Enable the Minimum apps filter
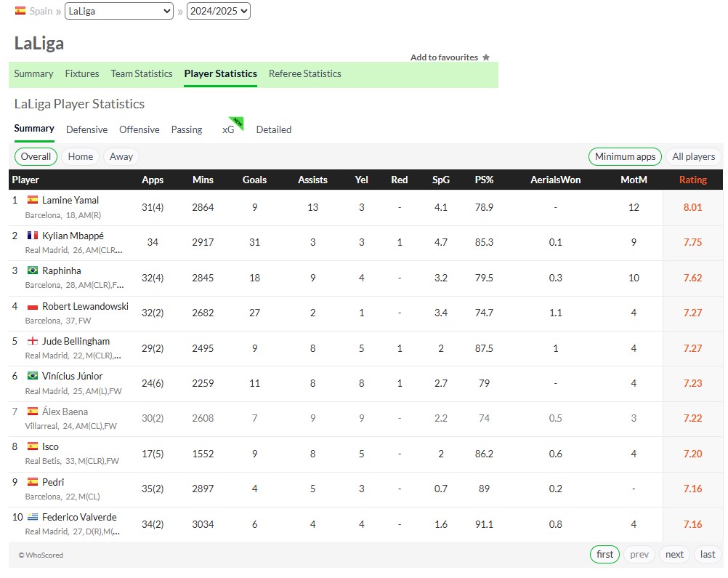 [625, 156]
